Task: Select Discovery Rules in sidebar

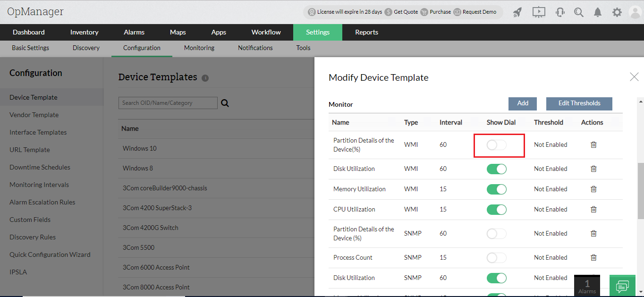Action: click(33, 237)
